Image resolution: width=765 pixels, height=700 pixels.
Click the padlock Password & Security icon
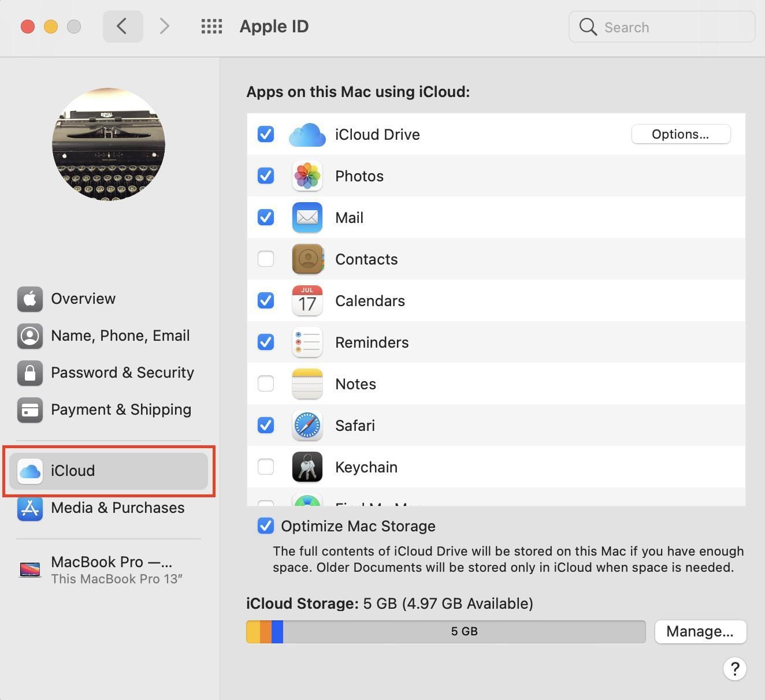coord(30,373)
